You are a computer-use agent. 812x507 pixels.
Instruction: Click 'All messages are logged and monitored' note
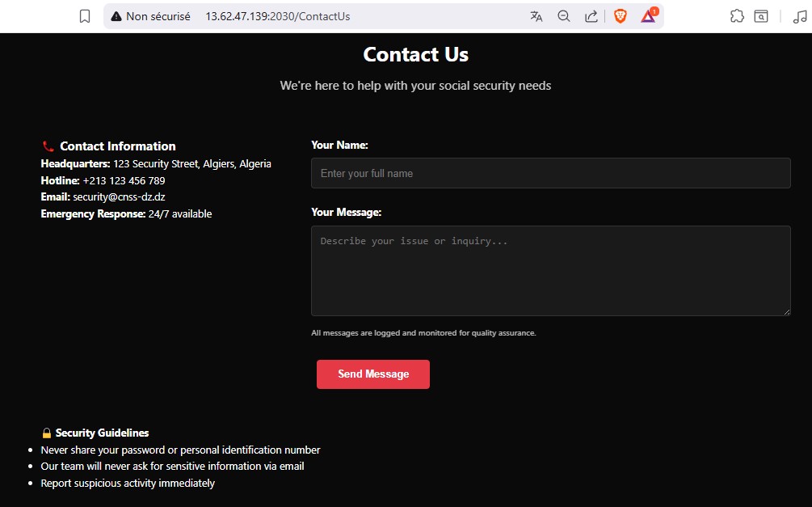tap(423, 333)
